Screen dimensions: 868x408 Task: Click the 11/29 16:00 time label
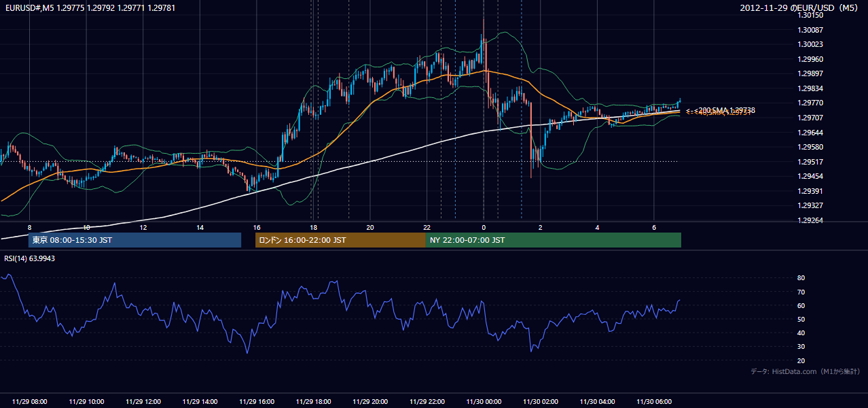pyautogui.click(x=257, y=402)
